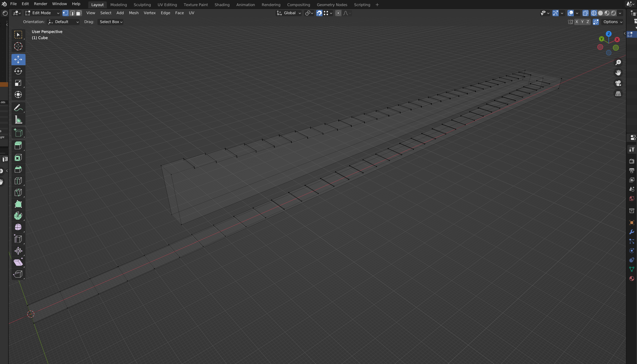Screen dimensions: 637x364
Task: Activate the 3D Cursor tool
Action: click(18, 46)
